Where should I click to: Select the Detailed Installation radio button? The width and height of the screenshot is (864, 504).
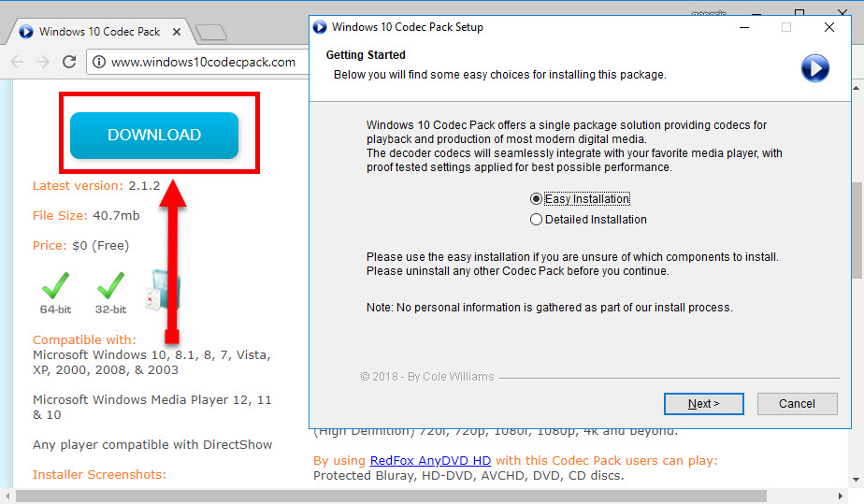pos(536,219)
